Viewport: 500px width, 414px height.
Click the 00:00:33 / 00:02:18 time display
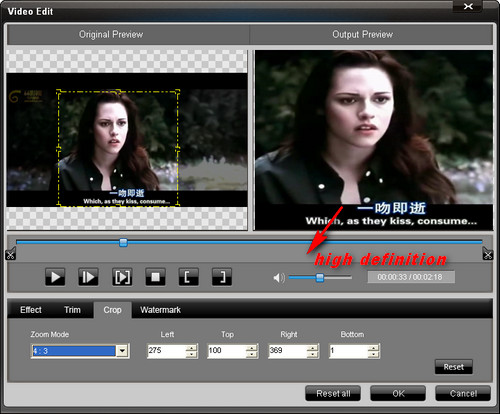[x=411, y=277]
